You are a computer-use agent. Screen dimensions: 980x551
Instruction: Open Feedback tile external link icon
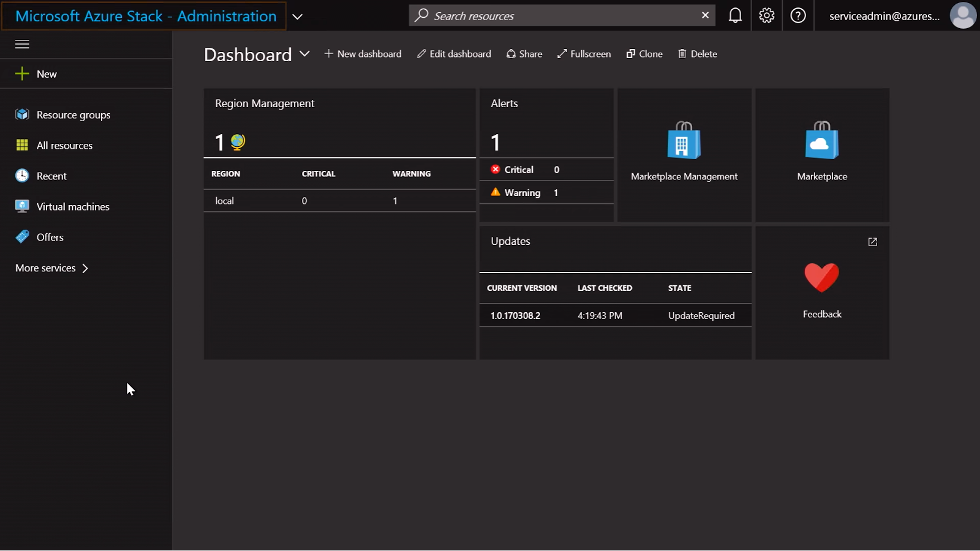(873, 242)
